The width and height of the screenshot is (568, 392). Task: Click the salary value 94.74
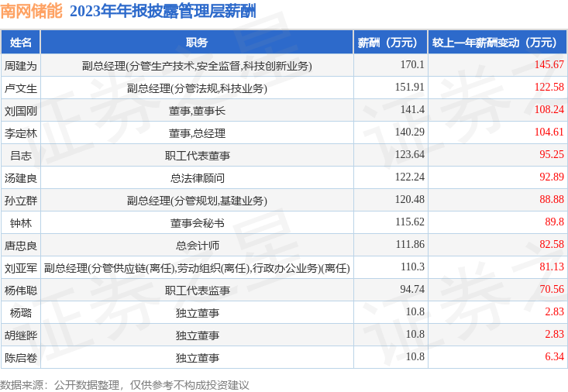(x=412, y=289)
